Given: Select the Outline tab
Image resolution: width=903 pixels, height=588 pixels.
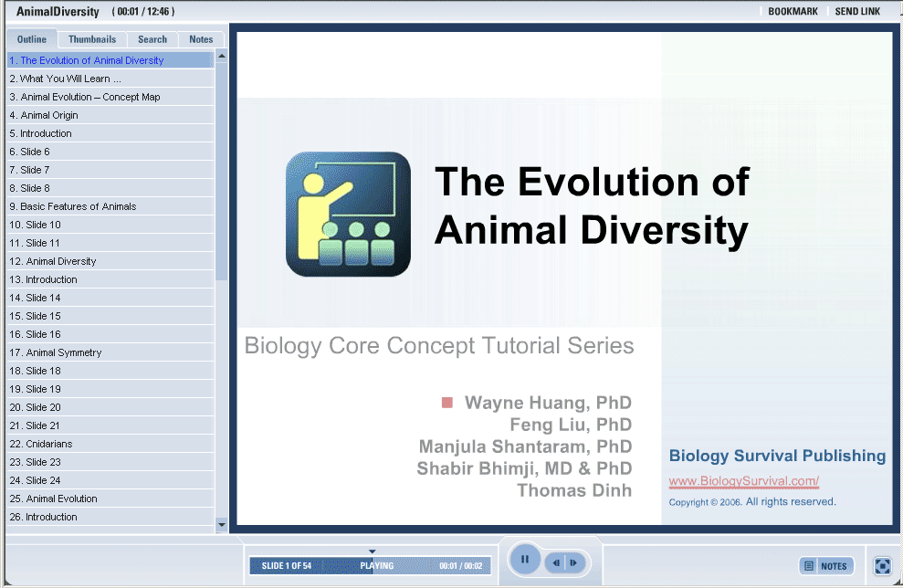Looking at the screenshot, I should tap(32, 39).
